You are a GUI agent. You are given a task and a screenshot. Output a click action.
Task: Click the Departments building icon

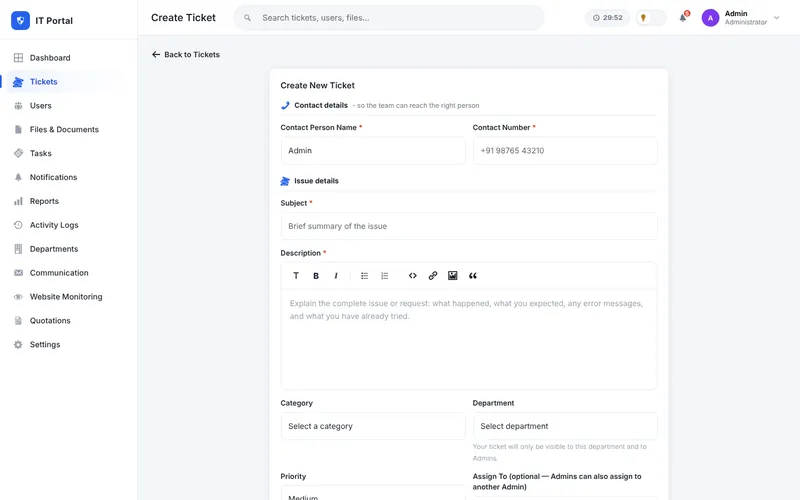(x=18, y=249)
